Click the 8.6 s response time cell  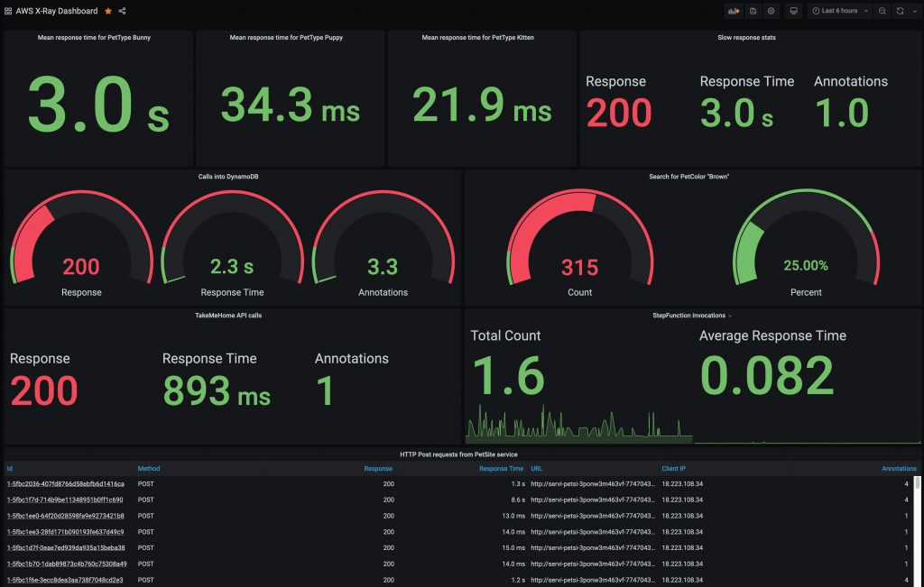click(x=519, y=500)
